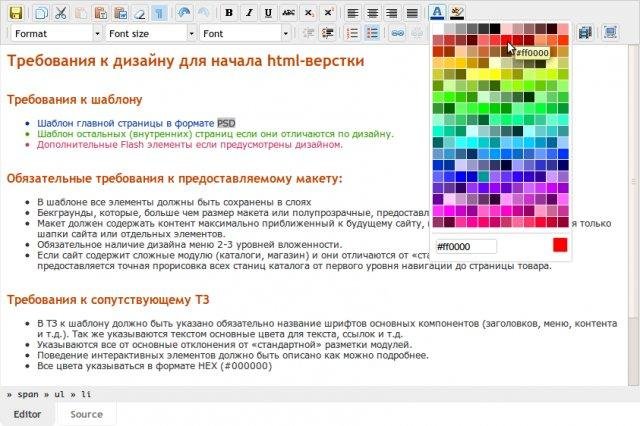640x426 pixels.
Task: Click bullet 'Все цвета указываться в формате HEX (#000000)'
Action: coord(155,366)
